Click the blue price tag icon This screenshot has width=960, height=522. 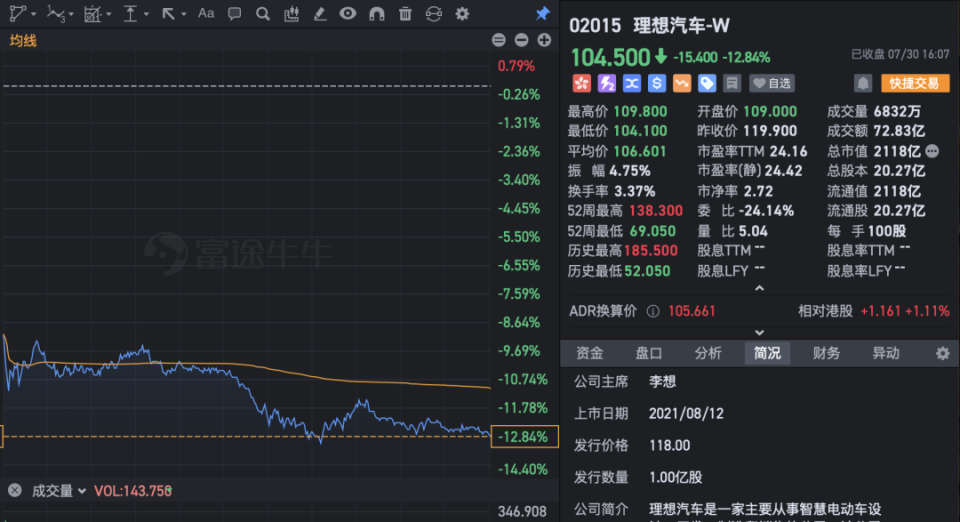point(707,83)
